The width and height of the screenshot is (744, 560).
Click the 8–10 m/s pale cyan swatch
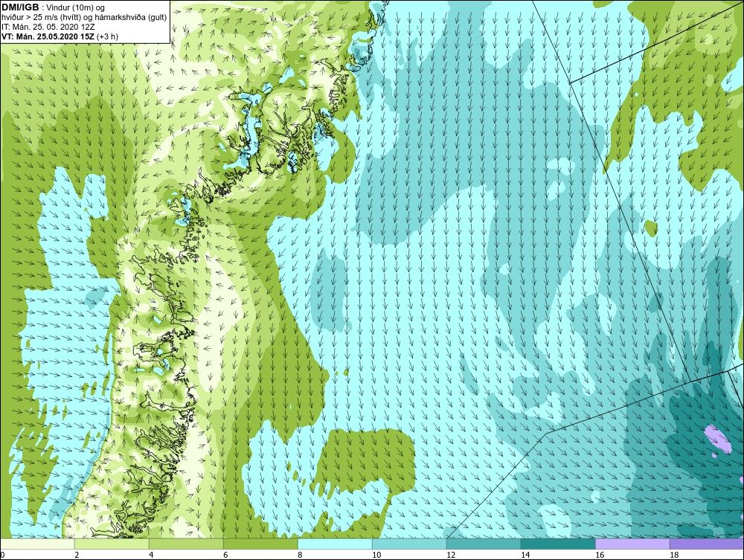click(335, 544)
